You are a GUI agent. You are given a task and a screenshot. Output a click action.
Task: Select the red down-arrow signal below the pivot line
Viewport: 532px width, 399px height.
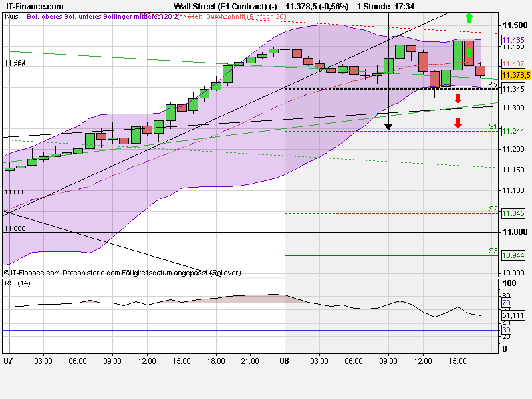pyautogui.click(x=458, y=98)
